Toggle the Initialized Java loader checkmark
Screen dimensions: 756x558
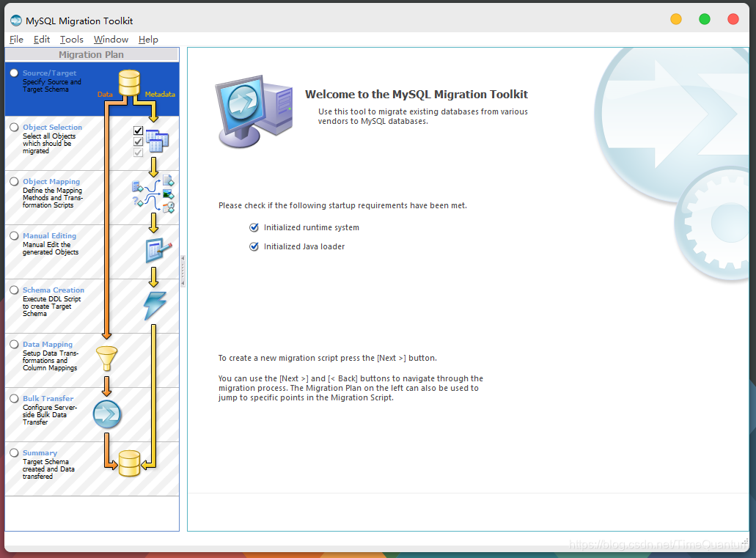click(254, 246)
